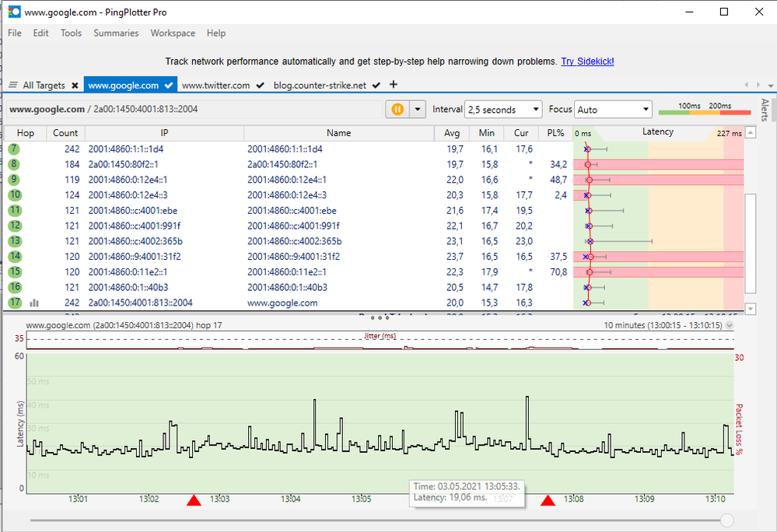Click checkmark on blog.counter-strike.net tab
The height and width of the screenshot is (532, 777).
point(376,86)
